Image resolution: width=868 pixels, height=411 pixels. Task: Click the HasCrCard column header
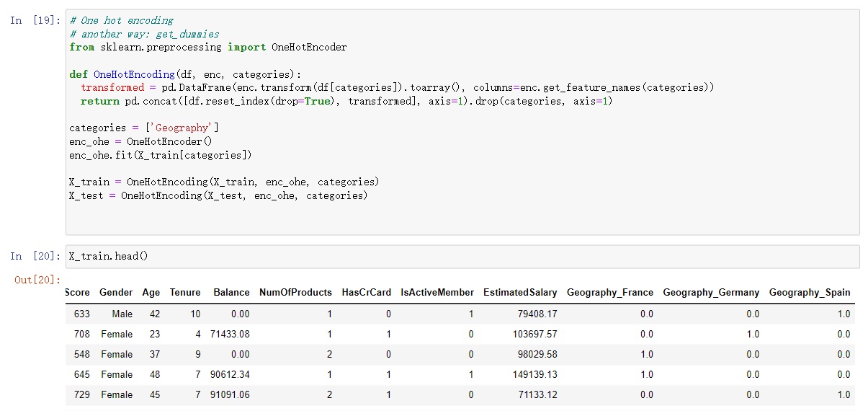(x=367, y=292)
